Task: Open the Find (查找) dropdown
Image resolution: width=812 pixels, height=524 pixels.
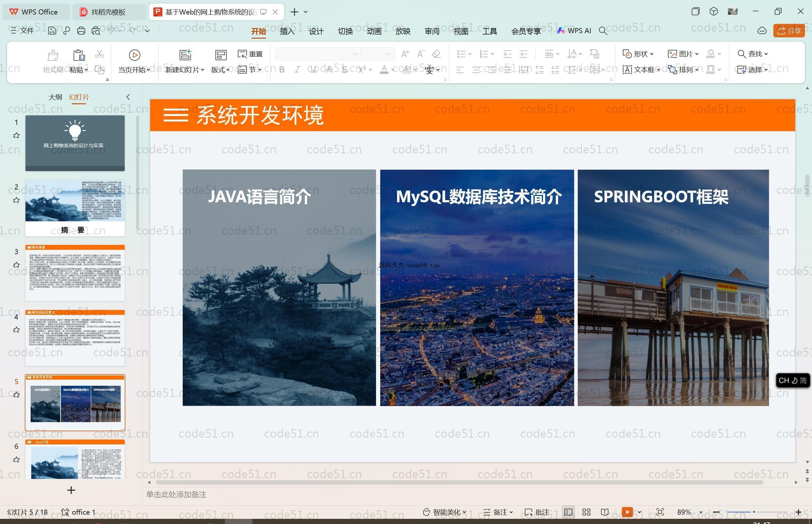Action: (x=752, y=54)
